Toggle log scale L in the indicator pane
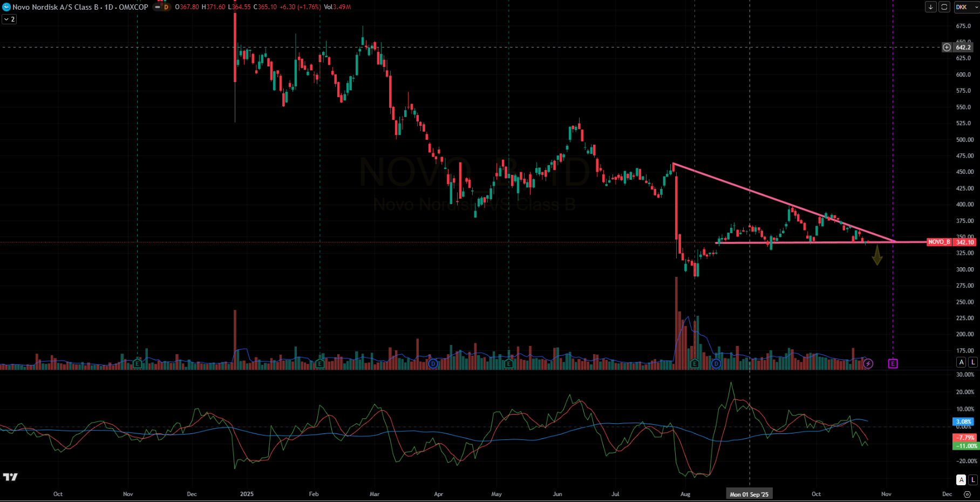This screenshot has width=980, height=502. pos(972,479)
